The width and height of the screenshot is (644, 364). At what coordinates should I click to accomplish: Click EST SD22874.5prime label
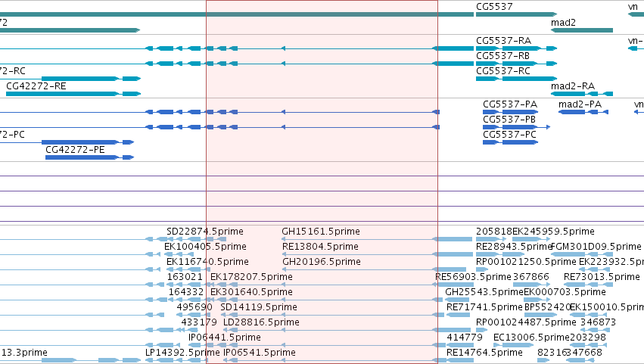(205, 232)
